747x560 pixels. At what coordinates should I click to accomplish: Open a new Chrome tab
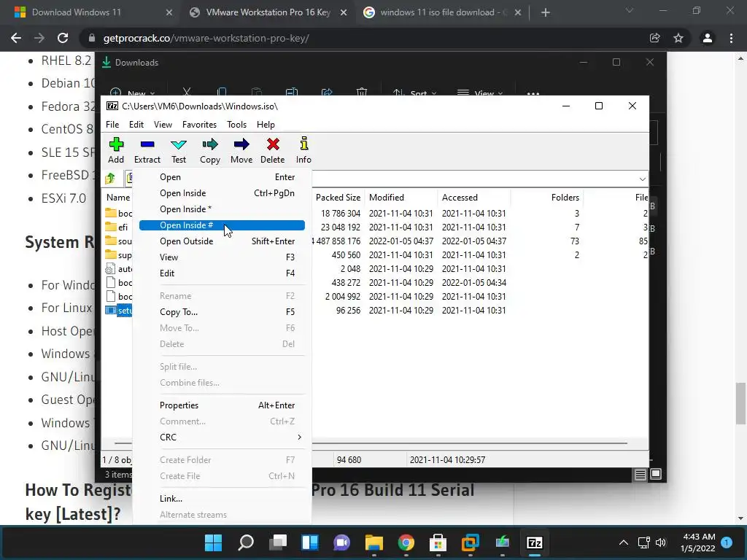click(x=546, y=12)
